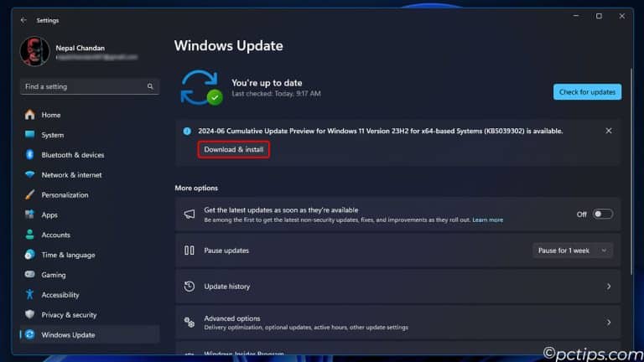The height and width of the screenshot is (362, 644).
Task: Open the Learn more link
Action: [488, 220]
